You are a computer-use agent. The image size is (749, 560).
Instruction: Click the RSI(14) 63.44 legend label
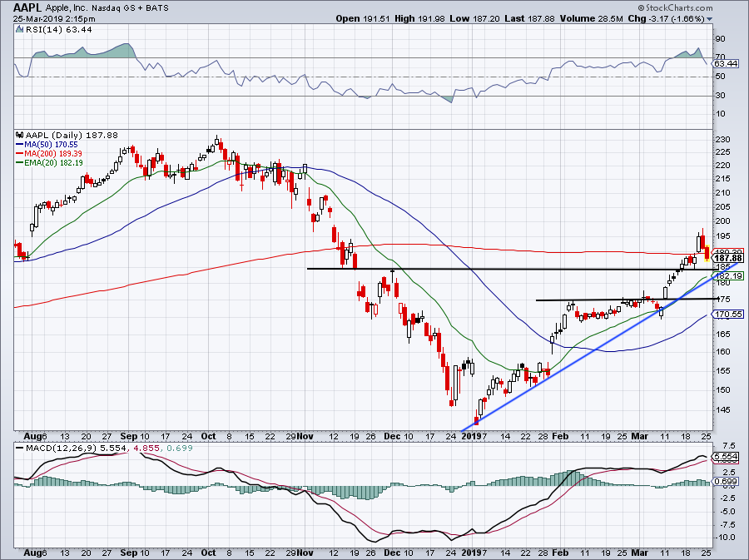point(59,29)
